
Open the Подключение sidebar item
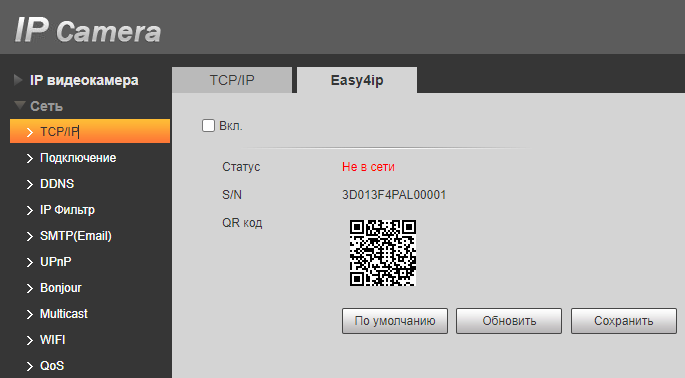coord(78,158)
